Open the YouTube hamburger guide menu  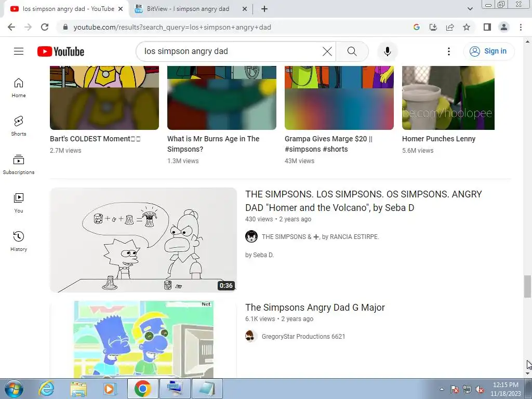(19, 51)
